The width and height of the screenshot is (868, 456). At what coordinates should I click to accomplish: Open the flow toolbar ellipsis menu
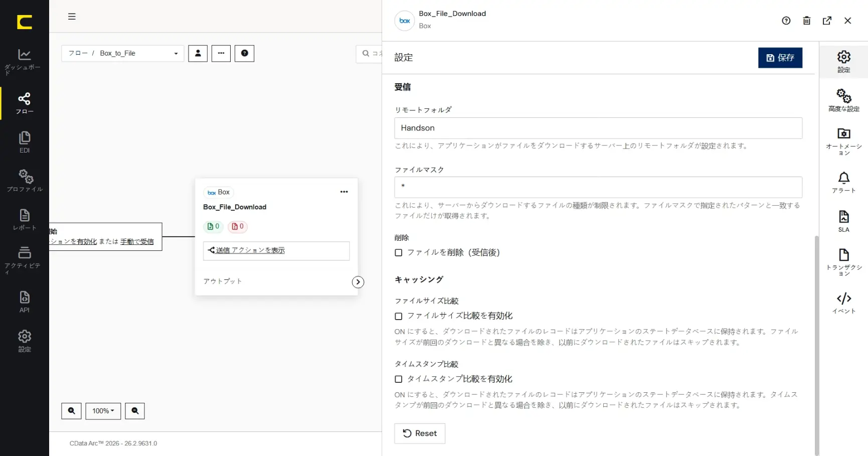[x=221, y=53]
